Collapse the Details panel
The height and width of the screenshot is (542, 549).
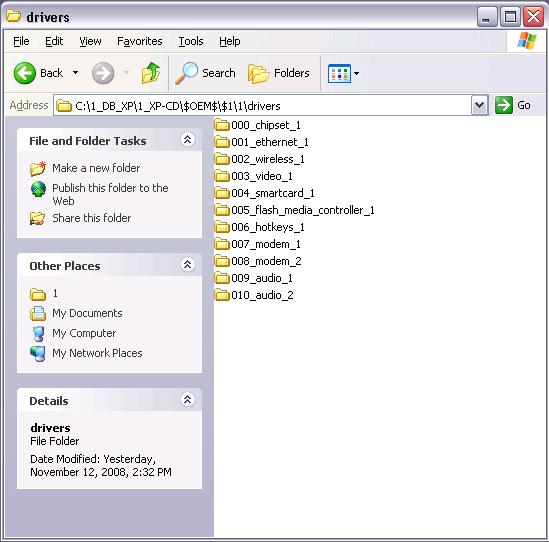[187, 399]
